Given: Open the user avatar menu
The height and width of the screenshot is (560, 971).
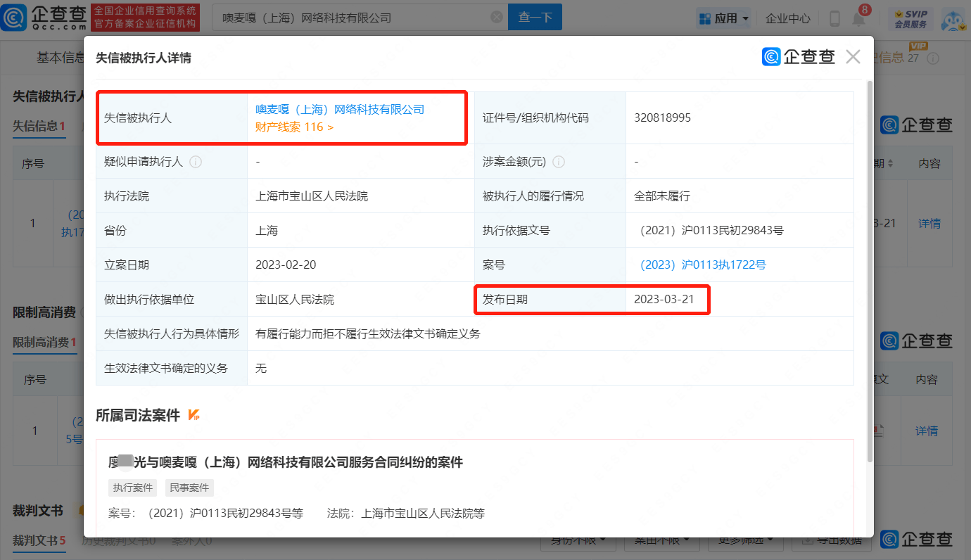Looking at the screenshot, I should 953,19.
